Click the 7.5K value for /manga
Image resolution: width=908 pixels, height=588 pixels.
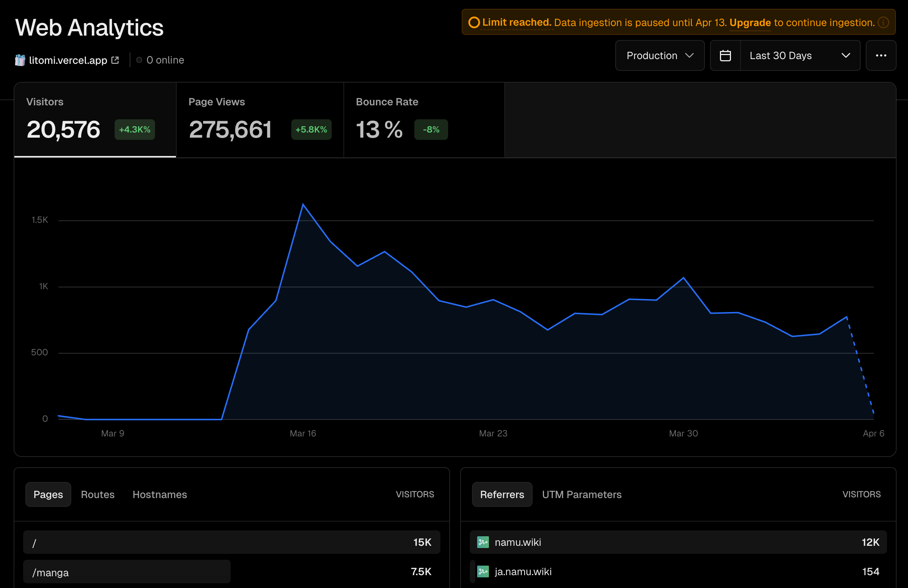[421, 571]
